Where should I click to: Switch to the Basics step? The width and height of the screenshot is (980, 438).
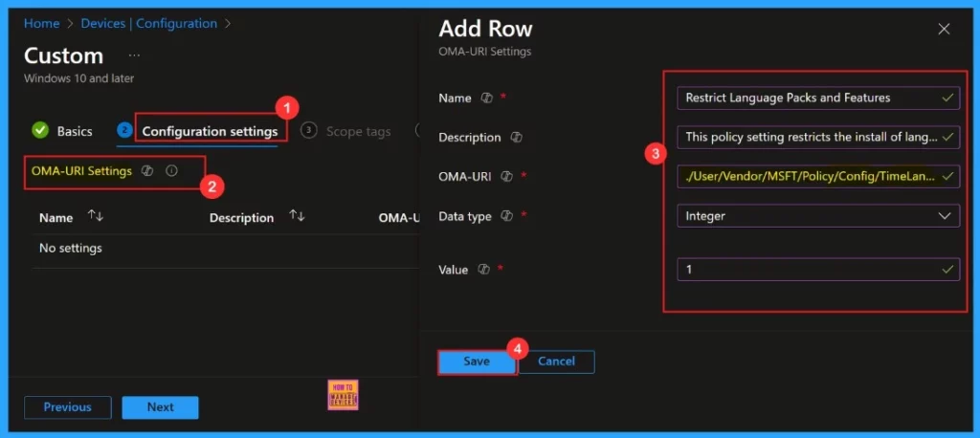click(x=62, y=131)
